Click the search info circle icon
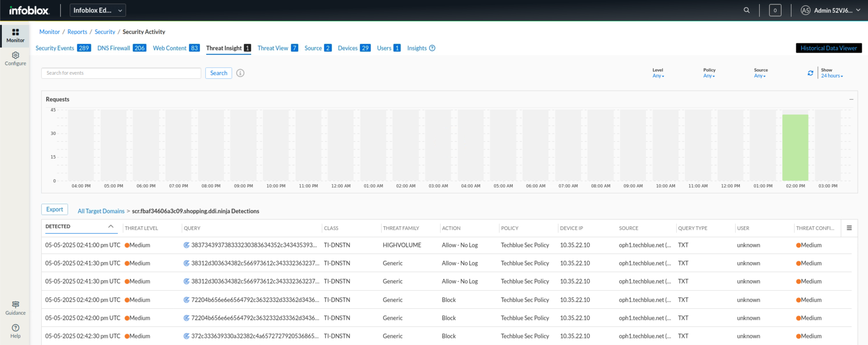868x345 pixels. click(x=240, y=73)
